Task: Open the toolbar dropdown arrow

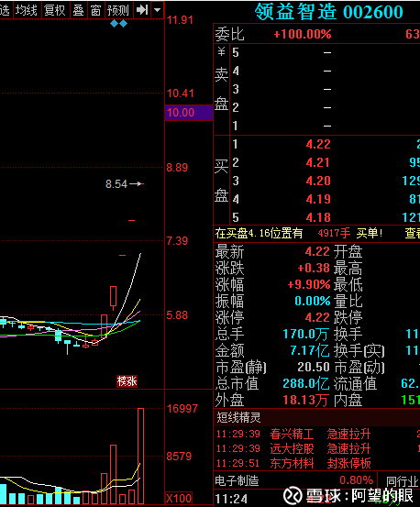Action: [x=158, y=10]
